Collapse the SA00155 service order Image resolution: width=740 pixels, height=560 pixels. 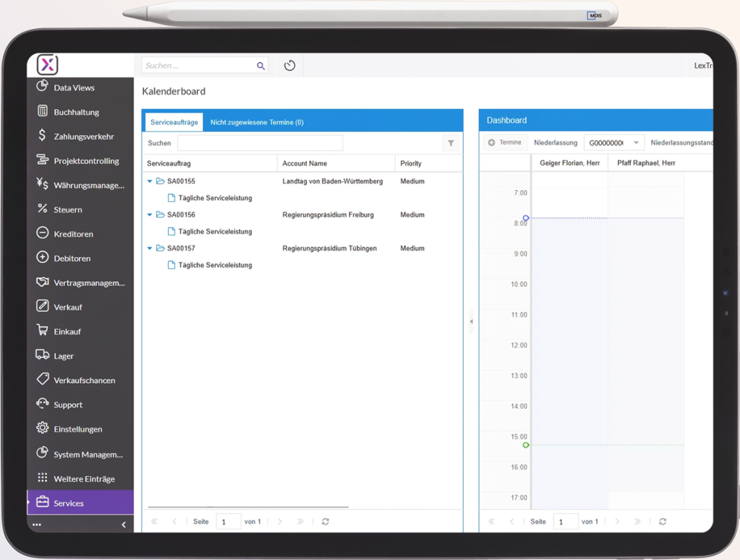150,181
